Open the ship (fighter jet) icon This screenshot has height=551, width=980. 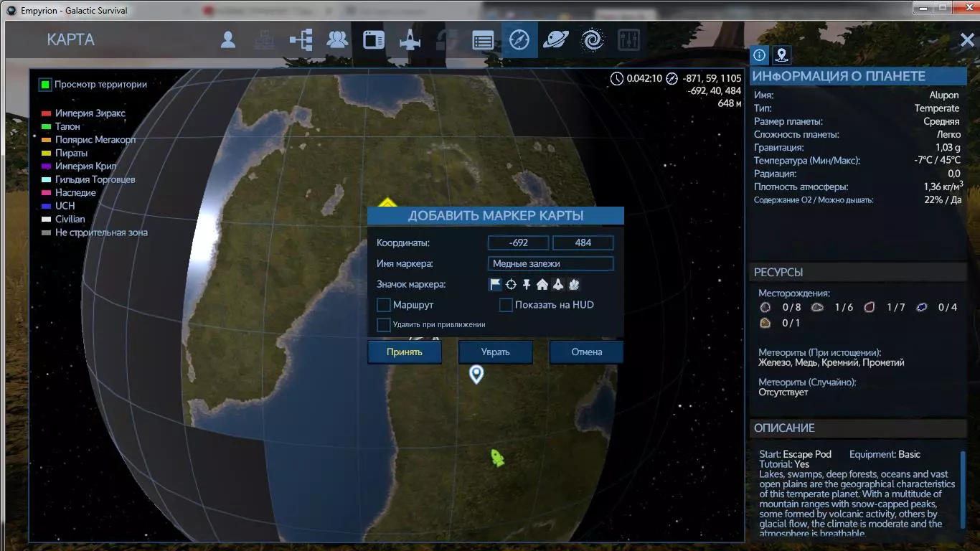[x=410, y=40]
